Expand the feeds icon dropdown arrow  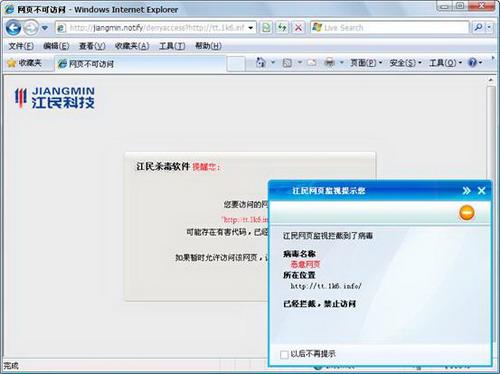pos(300,63)
